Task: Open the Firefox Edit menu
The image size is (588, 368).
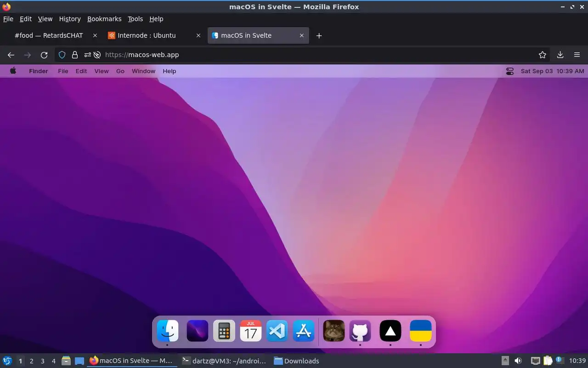Action: 26,19
